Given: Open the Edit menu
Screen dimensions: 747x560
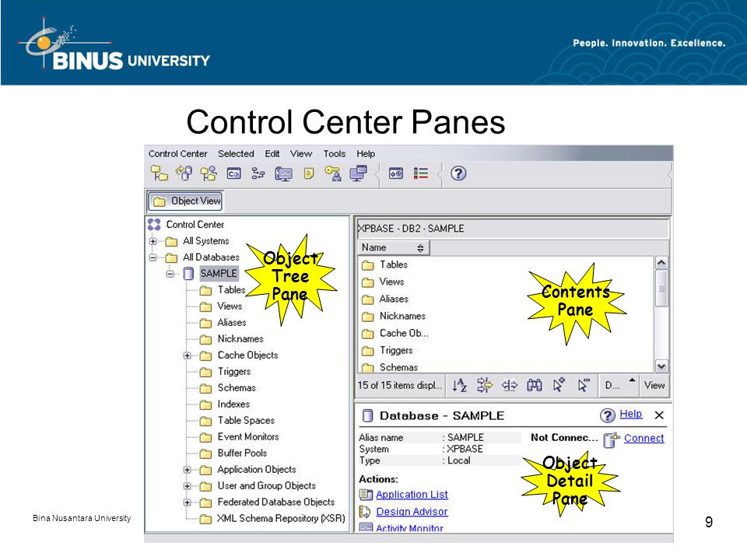Looking at the screenshot, I should click(x=272, y=154).
